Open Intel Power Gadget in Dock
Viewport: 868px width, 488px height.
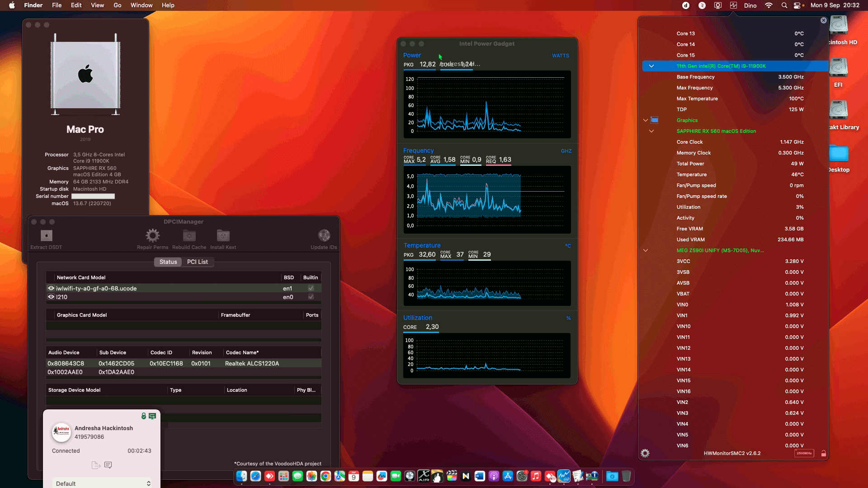564,476
